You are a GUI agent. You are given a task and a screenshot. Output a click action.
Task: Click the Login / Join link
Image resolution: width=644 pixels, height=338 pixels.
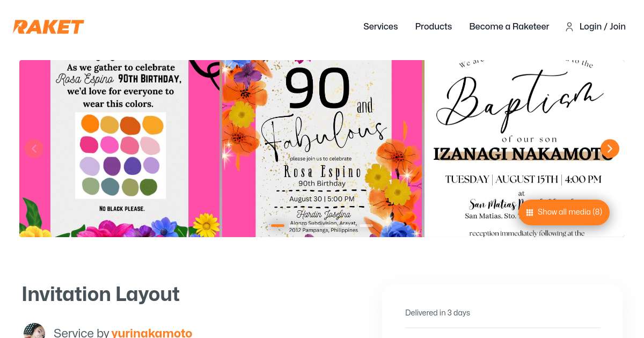602,27
